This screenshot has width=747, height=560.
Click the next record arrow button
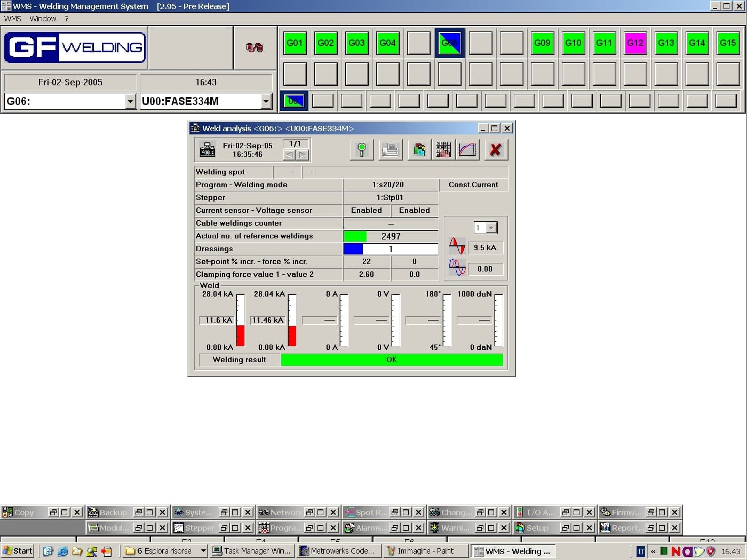click(x=303, y=155)
